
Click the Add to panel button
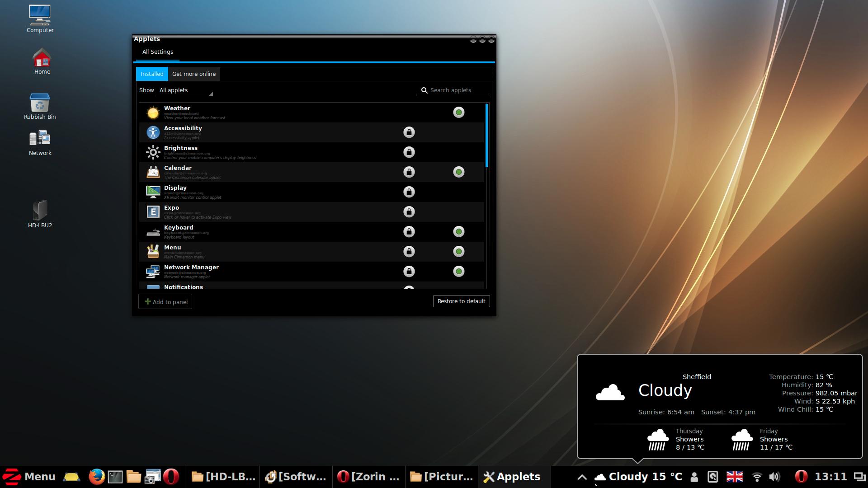click(165, 302)
